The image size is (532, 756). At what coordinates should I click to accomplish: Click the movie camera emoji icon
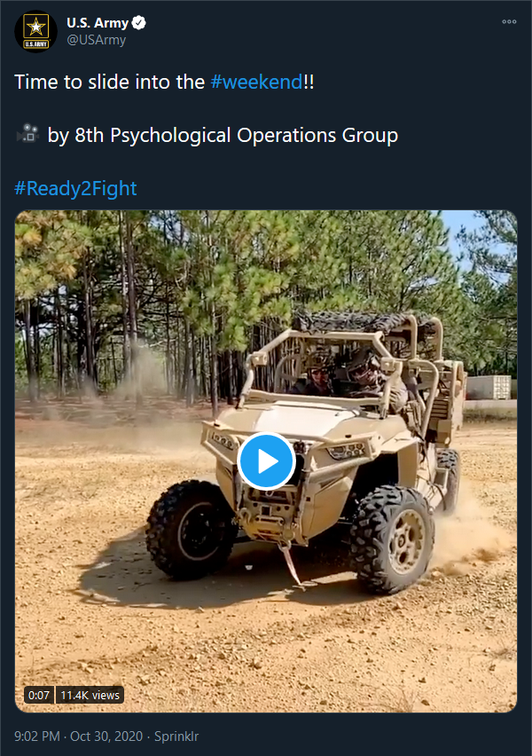(28, 135)
